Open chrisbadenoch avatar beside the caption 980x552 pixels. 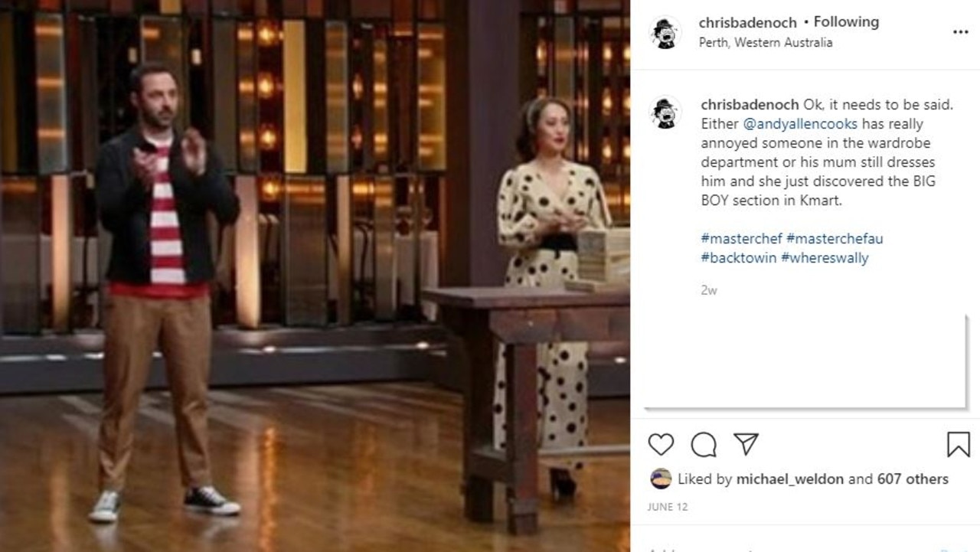click(665, 112)
